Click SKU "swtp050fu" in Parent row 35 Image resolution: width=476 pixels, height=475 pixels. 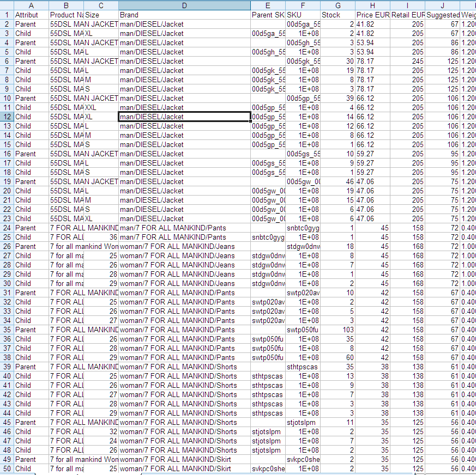point(303,330)
